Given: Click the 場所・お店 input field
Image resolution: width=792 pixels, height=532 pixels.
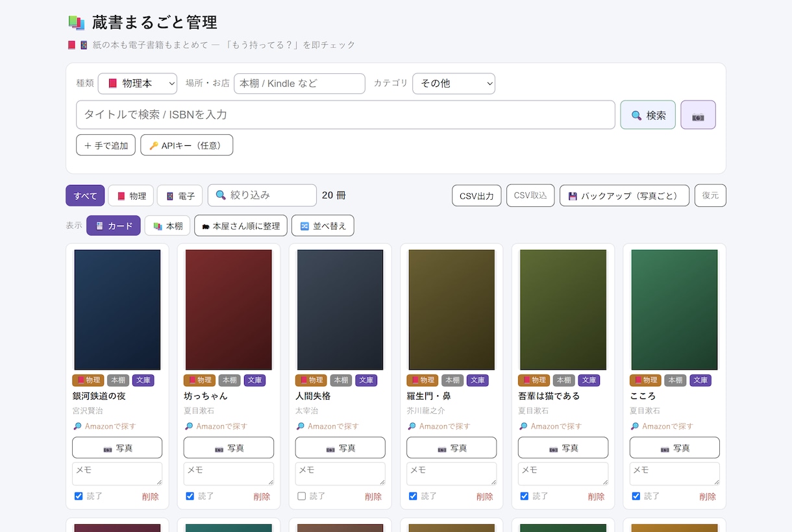Looking at the screenshot, I should click(299, 84).
